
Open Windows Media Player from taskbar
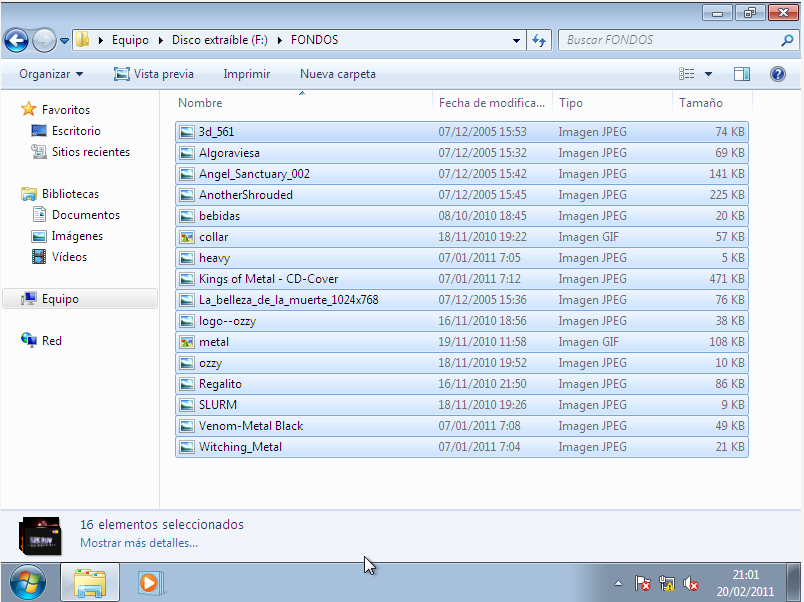[149, 582]
